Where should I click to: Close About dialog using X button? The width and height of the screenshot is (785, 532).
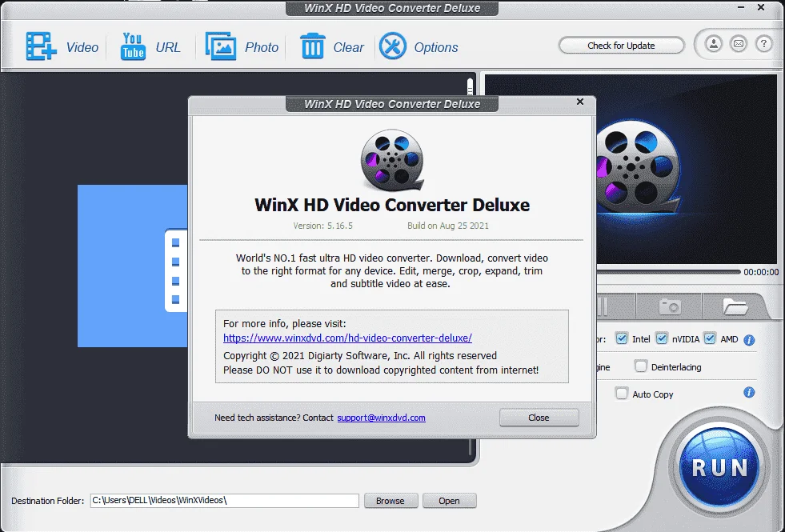[579, 102]
